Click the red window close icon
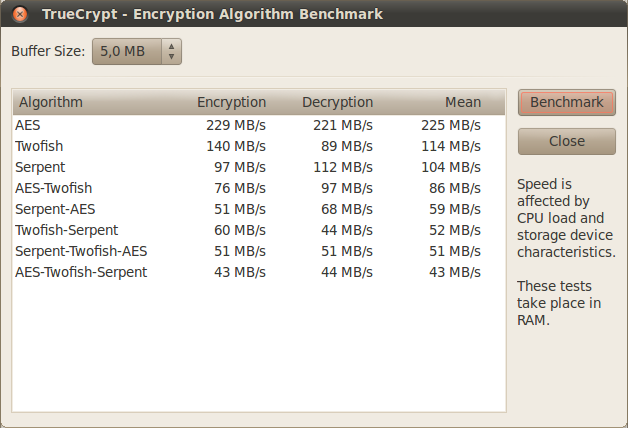Viewport: 628px width, 428px height. 20,14
